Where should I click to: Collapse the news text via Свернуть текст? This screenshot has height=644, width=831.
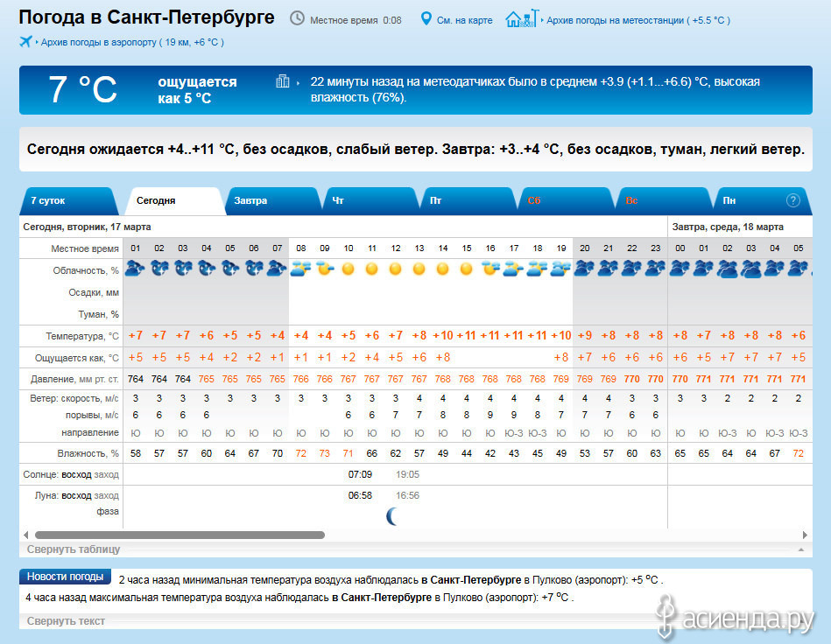(66, 621)
